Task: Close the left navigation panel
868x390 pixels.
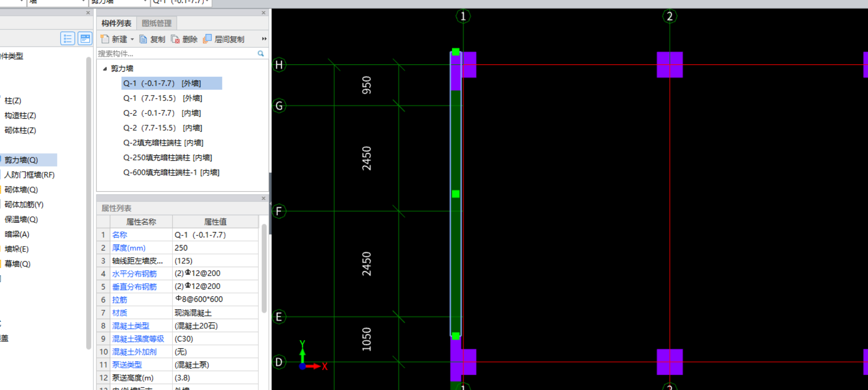Action: (88, 13)
